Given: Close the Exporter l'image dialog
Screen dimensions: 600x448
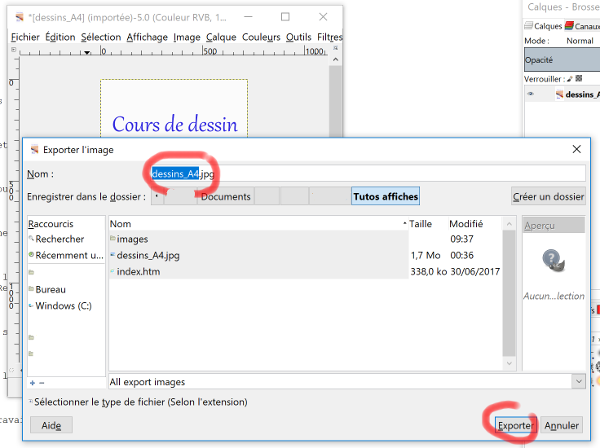Looking at the screenshot, I should point(577,149).
